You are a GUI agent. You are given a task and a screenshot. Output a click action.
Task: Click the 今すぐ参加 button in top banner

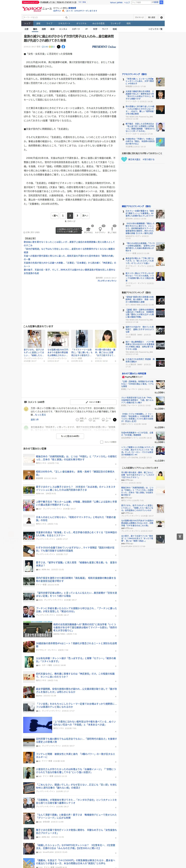tap(82, 2)
